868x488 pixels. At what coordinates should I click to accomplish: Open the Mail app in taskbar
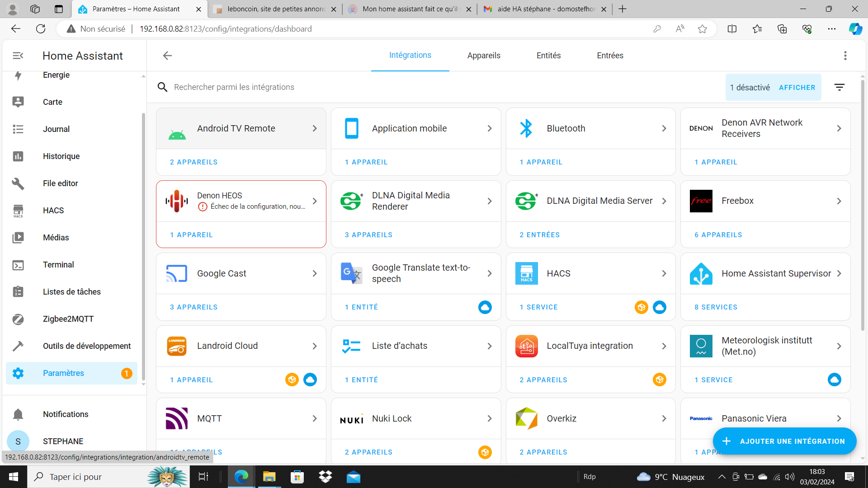click(x=353, y=477)
